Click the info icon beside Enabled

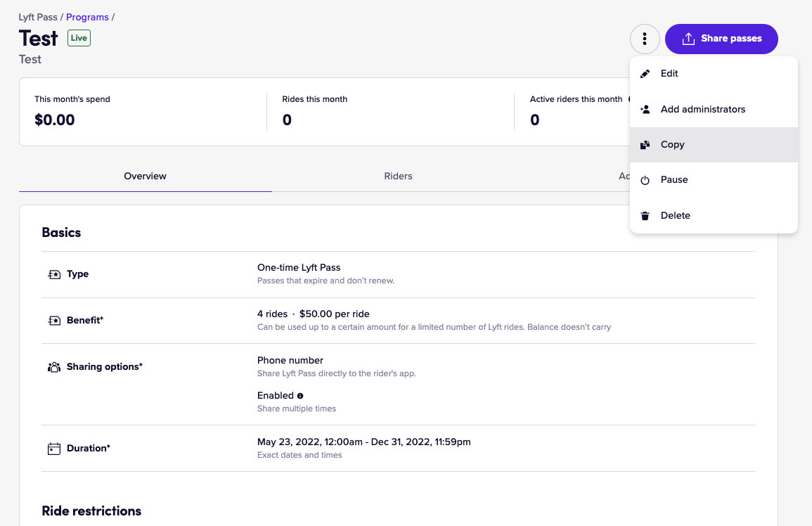tap(300, 396)
